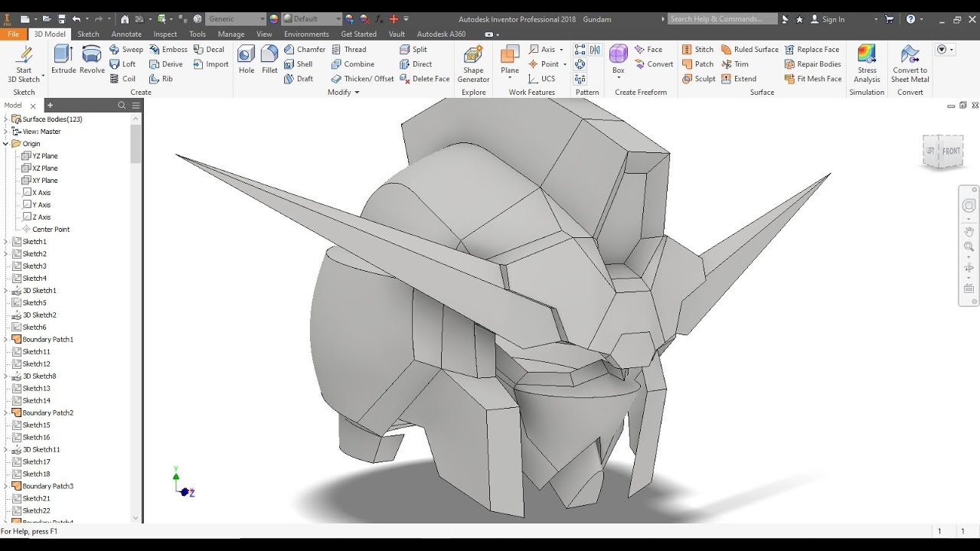The image size is (980, 551).
Task: Click the Replace Face tool
Action: (x=812, y=49)
